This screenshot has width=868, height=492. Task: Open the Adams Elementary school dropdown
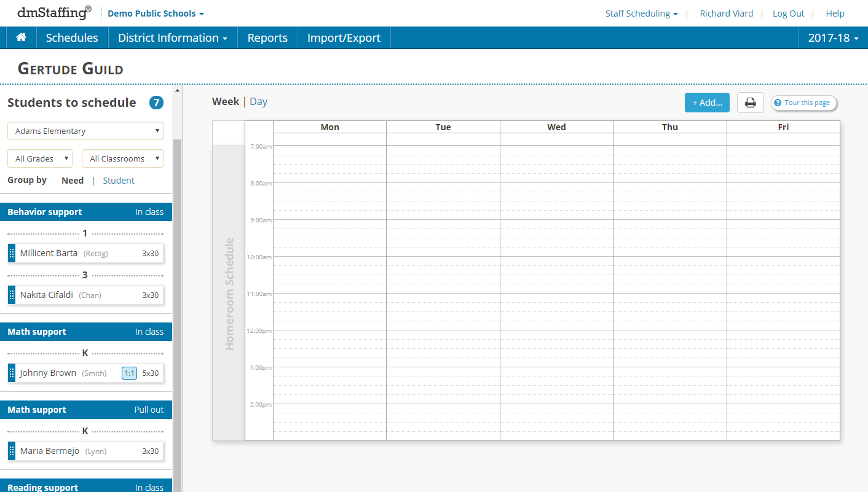pos(85,130)
